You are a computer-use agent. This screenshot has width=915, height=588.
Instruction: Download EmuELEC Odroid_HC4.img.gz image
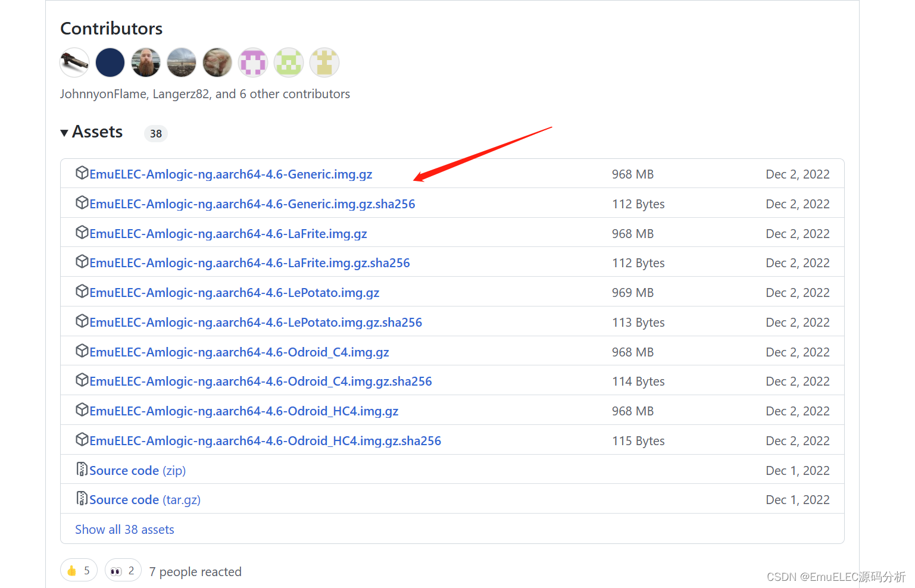click(x=244, y=411)
